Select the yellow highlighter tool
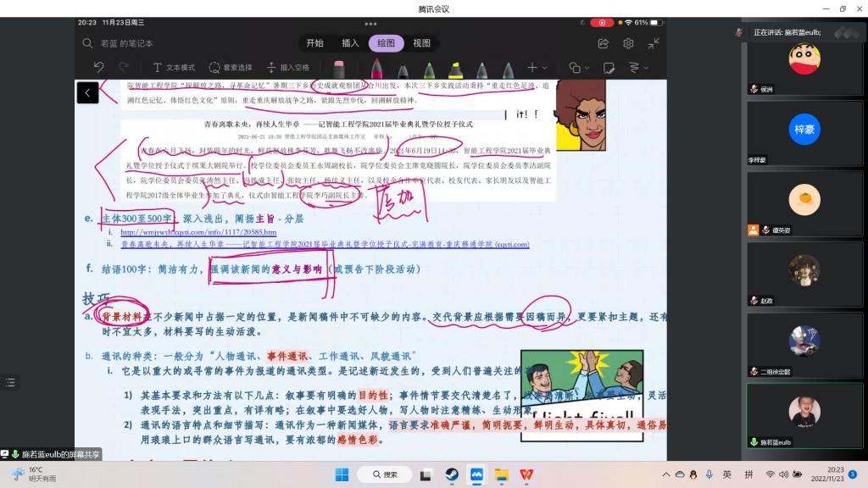 [x=455, y=68]
